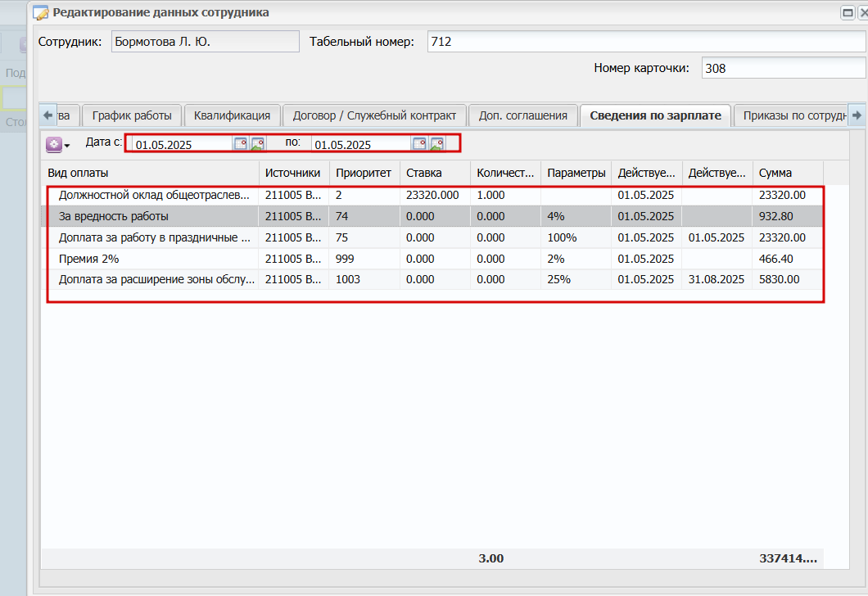The image size is (868, 596).
Task: Click the footer total 3.00
Action: coord(491,558)
